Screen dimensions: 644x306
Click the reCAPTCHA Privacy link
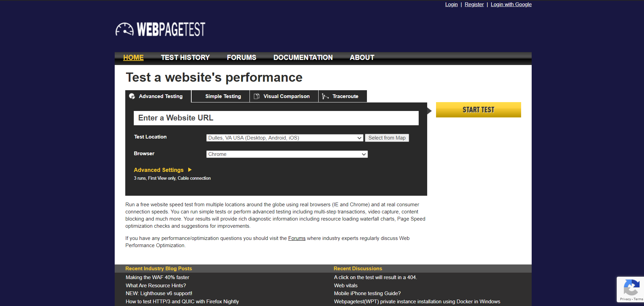(625, 299)
